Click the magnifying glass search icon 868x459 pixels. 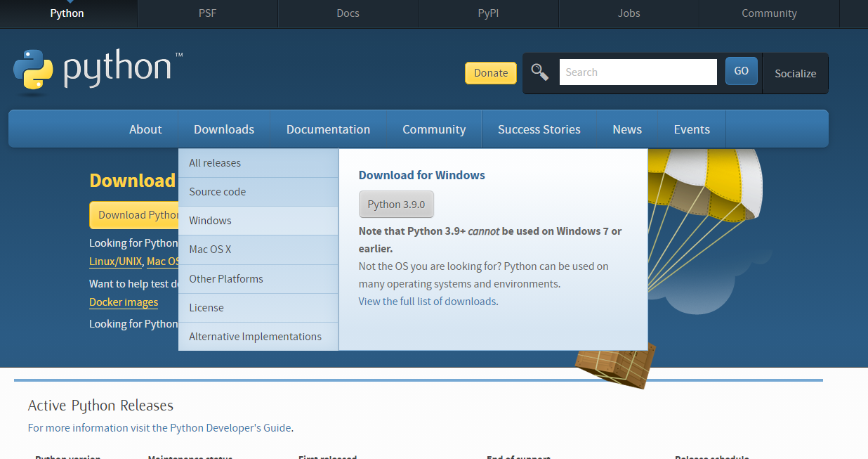(x=539, y=72)
